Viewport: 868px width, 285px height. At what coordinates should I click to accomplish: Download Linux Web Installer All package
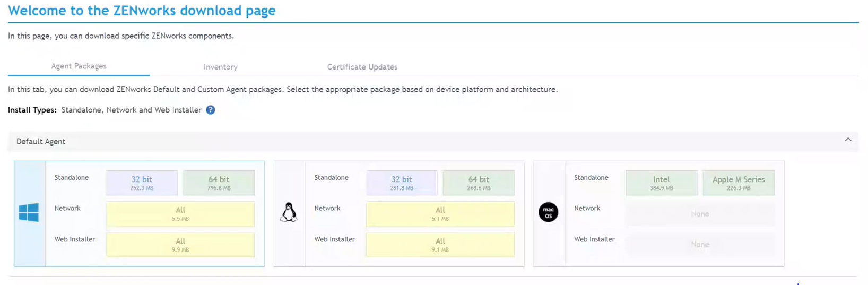440,244
